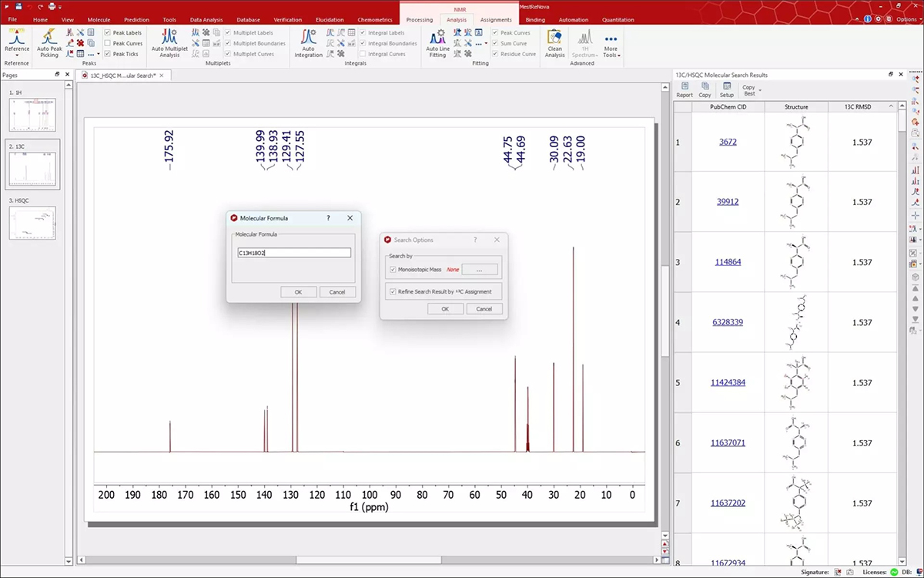Select the HSQC page thumbnail

32,223
